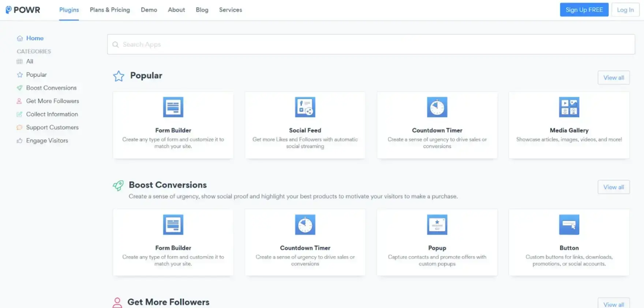The height and width of the screenshot is (308, 644).
Task: Click the Social Feed description text
Action: (305, 143)
